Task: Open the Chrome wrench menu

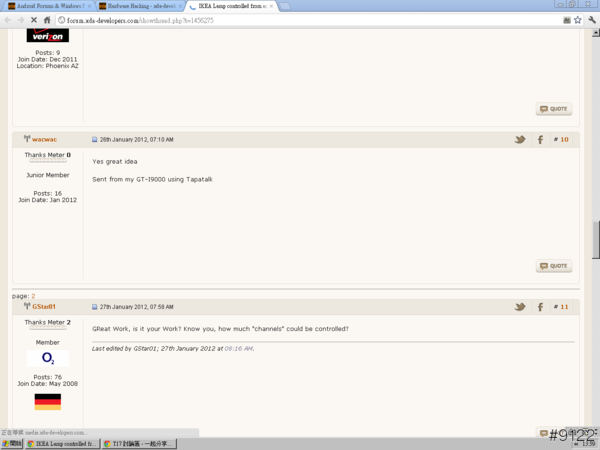Action: click(592, 20)
